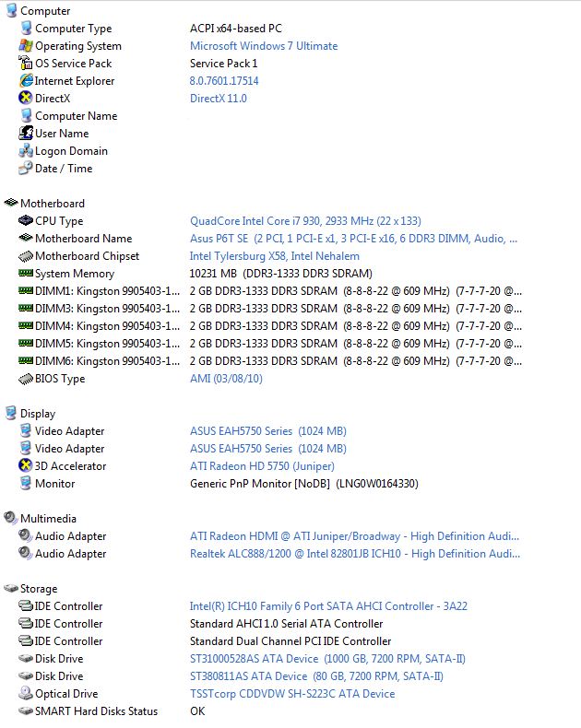The height and width of the screenshot is (728, 581).
Task: Open the DirectX 11.0 link
Action: (218, 99)
